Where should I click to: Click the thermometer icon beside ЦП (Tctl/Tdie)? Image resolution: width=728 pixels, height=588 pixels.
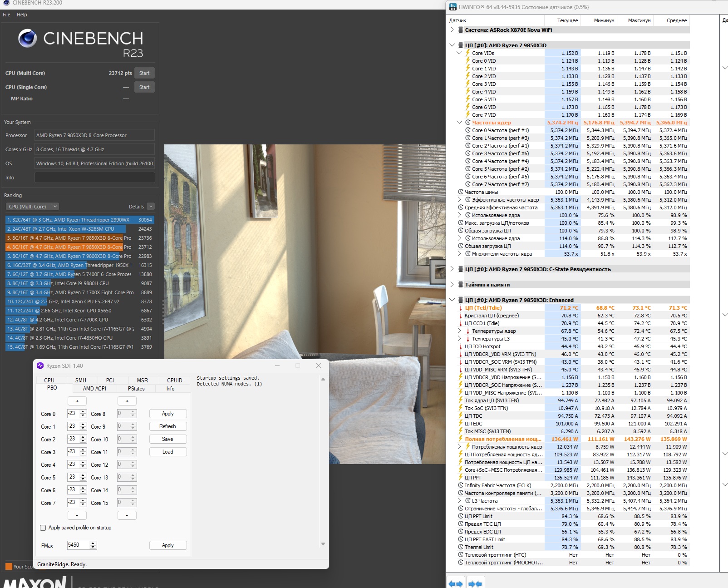point(461,308)
